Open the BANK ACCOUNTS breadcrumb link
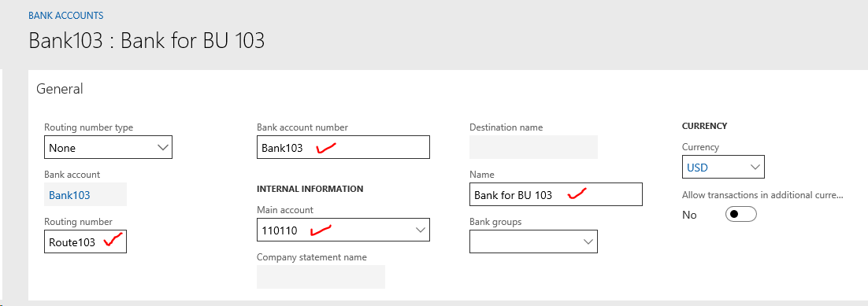The image size is (868, 306). (x=66, y=16)
